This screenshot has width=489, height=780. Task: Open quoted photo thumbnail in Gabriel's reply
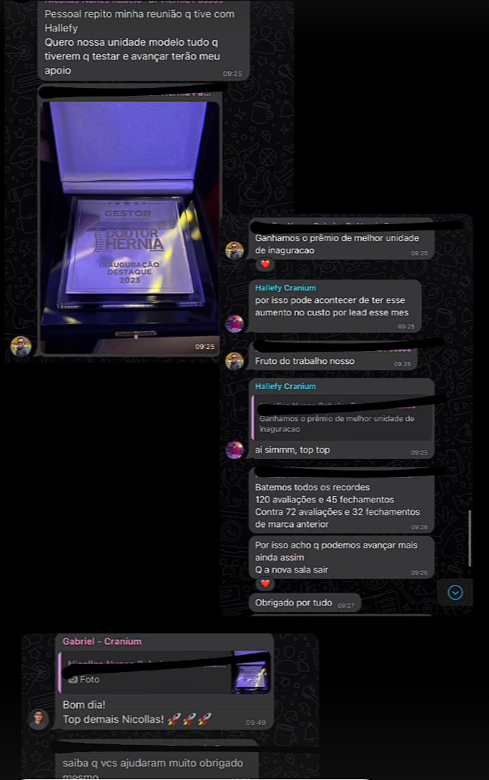[251, 672]
